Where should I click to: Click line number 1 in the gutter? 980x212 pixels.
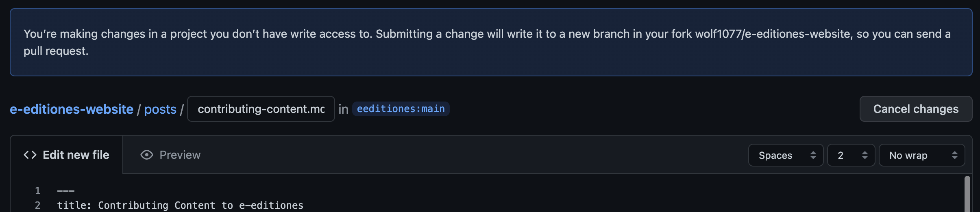pos(38,191)
